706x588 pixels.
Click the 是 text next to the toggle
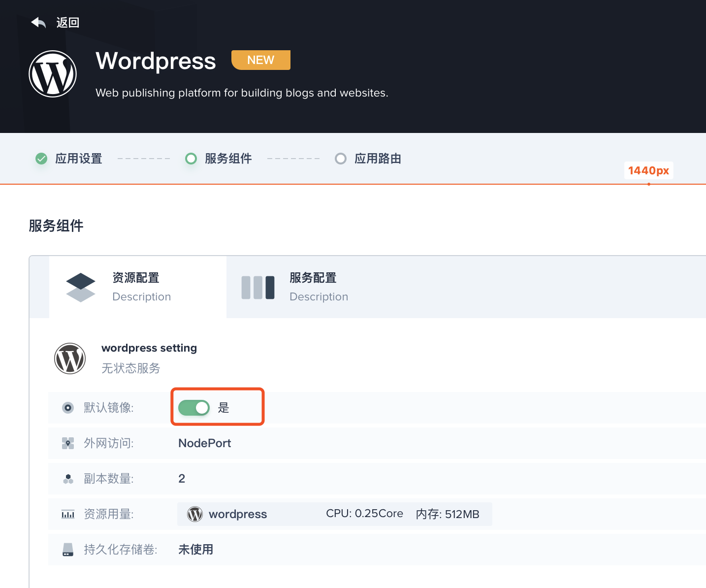(224, 408)
